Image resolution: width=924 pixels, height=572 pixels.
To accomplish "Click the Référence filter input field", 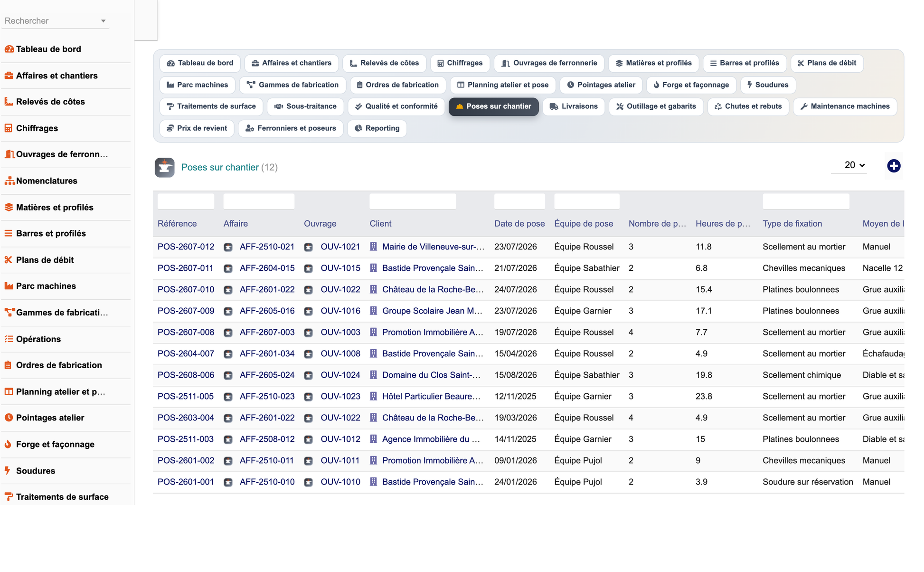I will click(x=186, y=201).
